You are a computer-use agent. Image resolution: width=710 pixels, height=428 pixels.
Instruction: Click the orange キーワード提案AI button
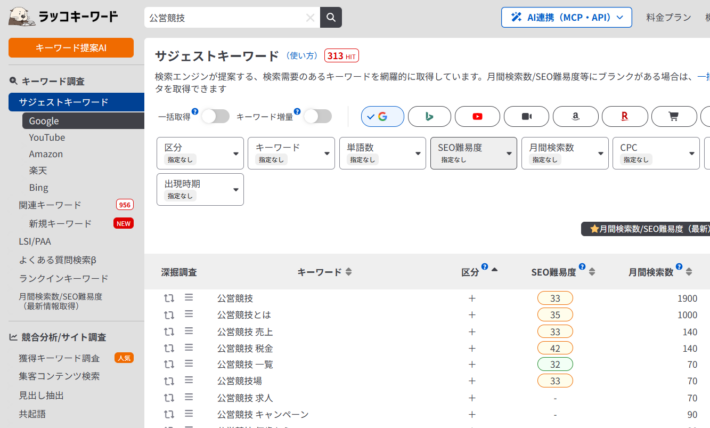(x=71, y=48)
